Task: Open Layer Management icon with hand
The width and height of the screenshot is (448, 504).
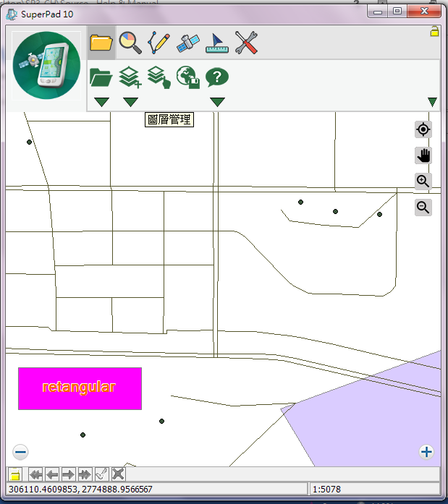Action: coord(159,77)
